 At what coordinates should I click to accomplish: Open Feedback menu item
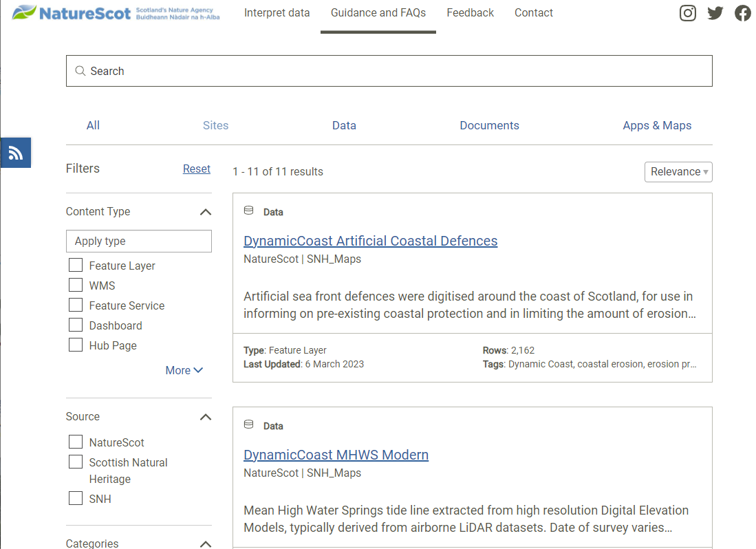tap(470, 13)
